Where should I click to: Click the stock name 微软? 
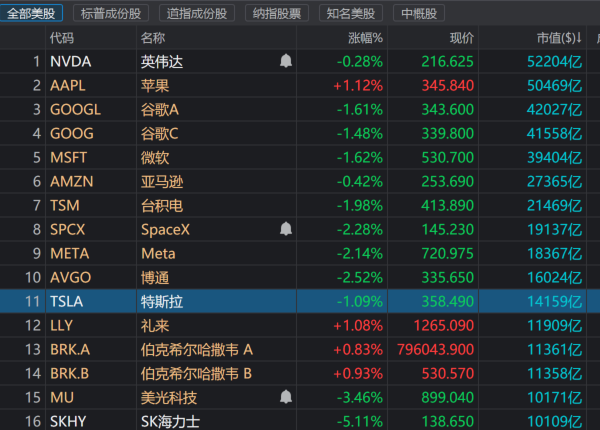(x=155, y=158)
